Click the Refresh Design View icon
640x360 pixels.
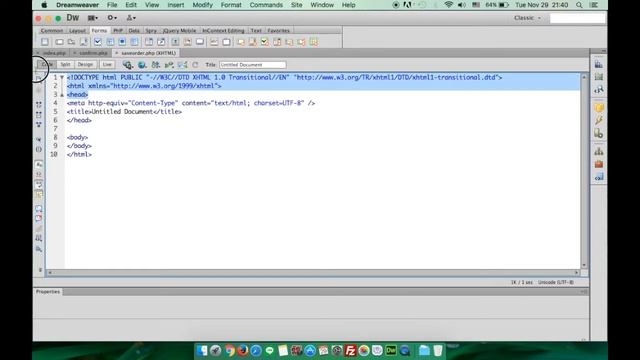click(196, 64)
